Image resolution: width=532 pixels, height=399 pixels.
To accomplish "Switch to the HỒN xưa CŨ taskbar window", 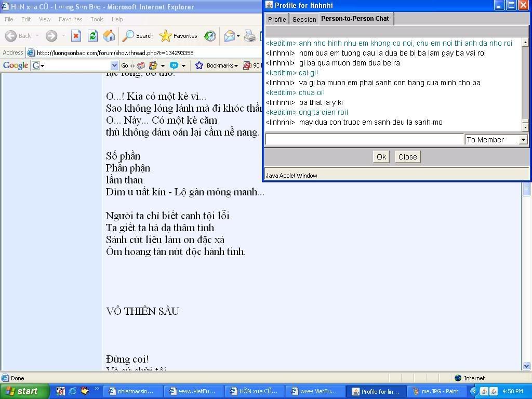I will click(x=255, y=391).
